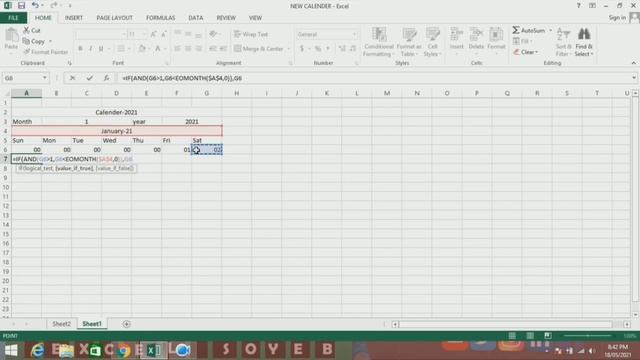Open Excel Help question mark

pos(578,6)
